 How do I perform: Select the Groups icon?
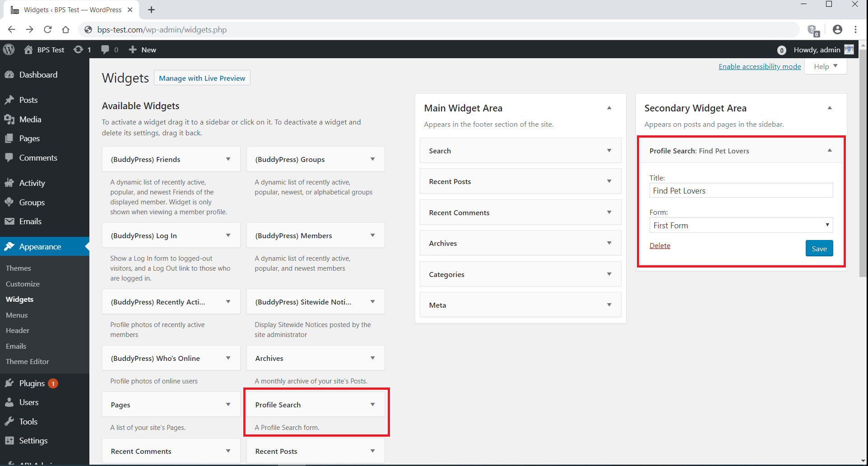tap(10, 202)
